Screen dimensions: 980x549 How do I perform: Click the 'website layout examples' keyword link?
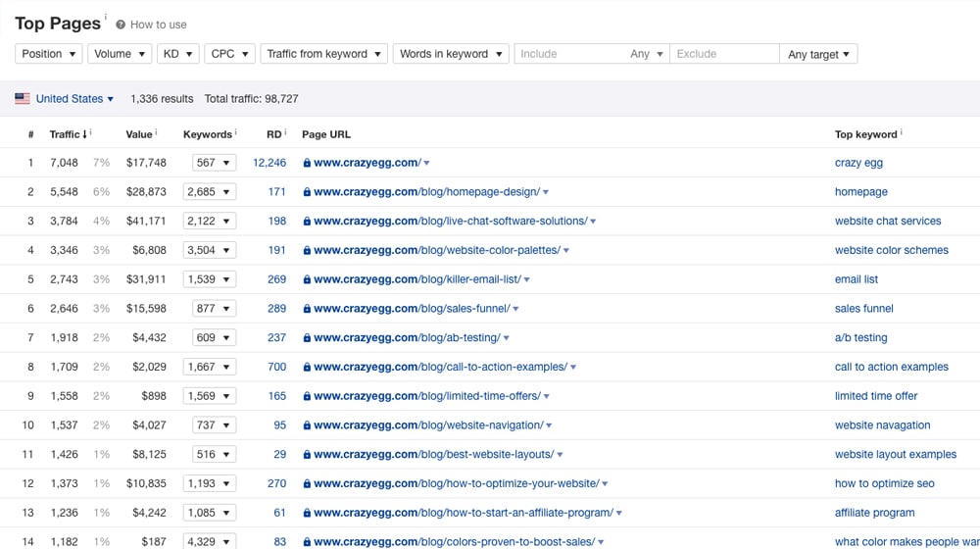tap(896, 455)
